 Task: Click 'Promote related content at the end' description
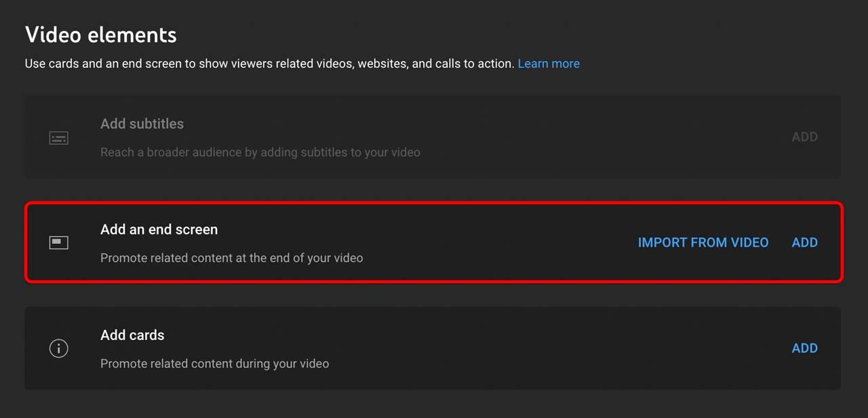point(231,258)
